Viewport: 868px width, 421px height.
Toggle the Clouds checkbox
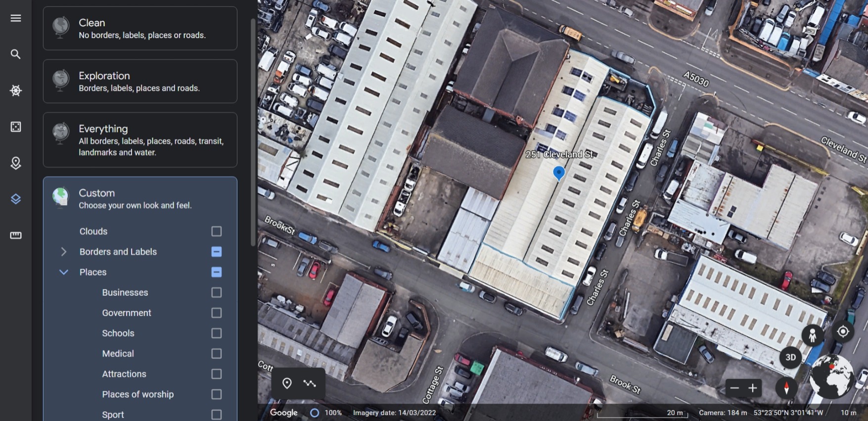pyautogui.click(x=216, y=232)
